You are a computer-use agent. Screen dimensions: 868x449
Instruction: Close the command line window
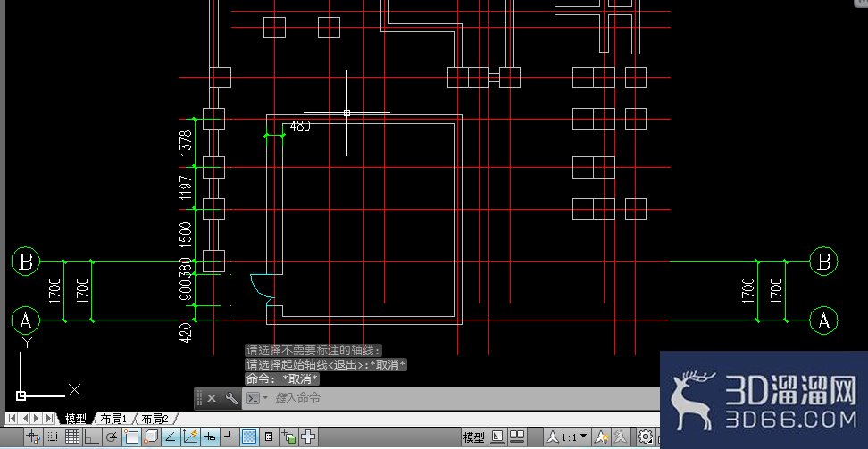pos(212,398)
